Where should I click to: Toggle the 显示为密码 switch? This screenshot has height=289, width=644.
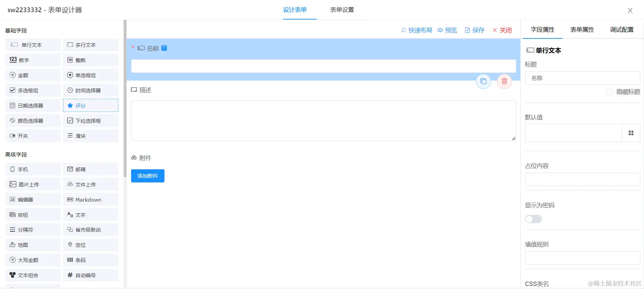(533, 219)
